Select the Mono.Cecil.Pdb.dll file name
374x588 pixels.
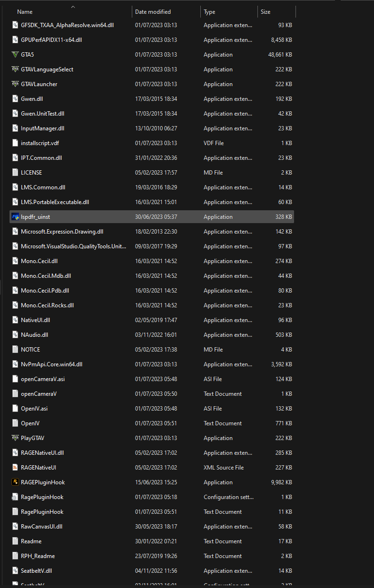[x=45, y=291]
